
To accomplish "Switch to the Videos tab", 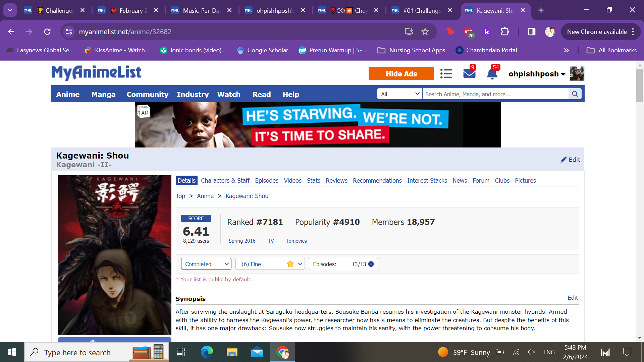I will [292, 180].
